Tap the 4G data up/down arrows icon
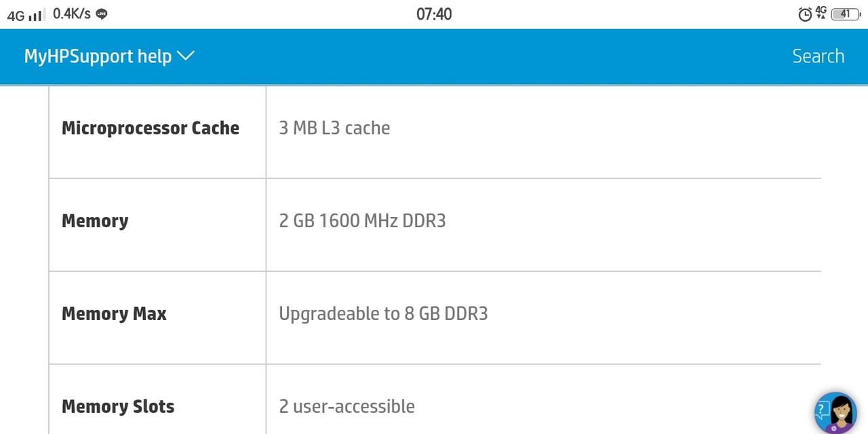Image resolution: width=868 pixels, height=434 pixels. point(821,12)
